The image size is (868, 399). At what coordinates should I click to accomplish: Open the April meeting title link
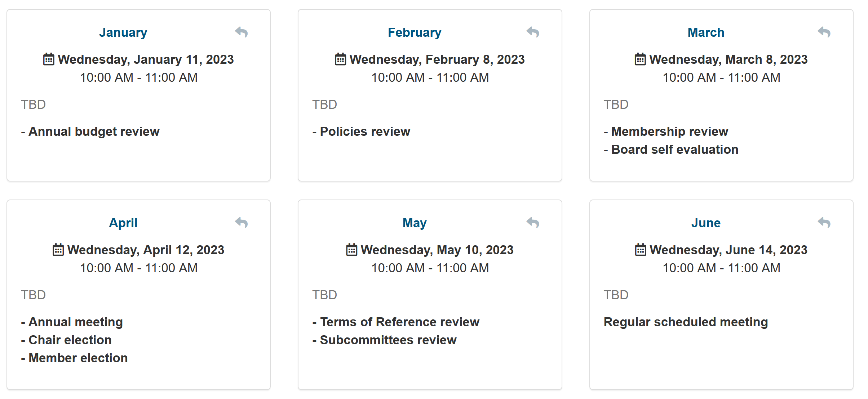pos(123,223)
